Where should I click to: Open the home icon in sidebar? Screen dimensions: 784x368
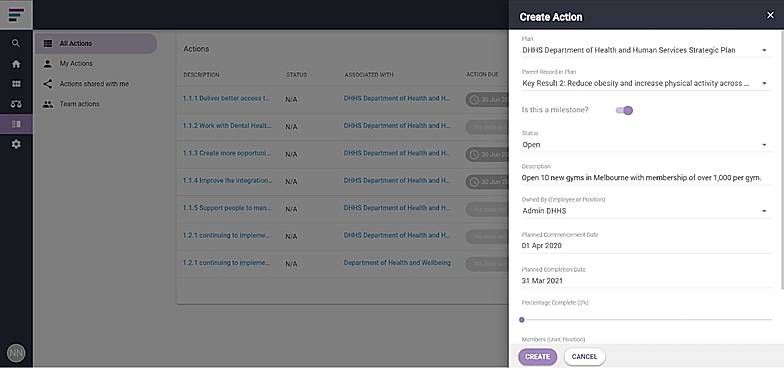pyautogui.click(x=16, y=64)
